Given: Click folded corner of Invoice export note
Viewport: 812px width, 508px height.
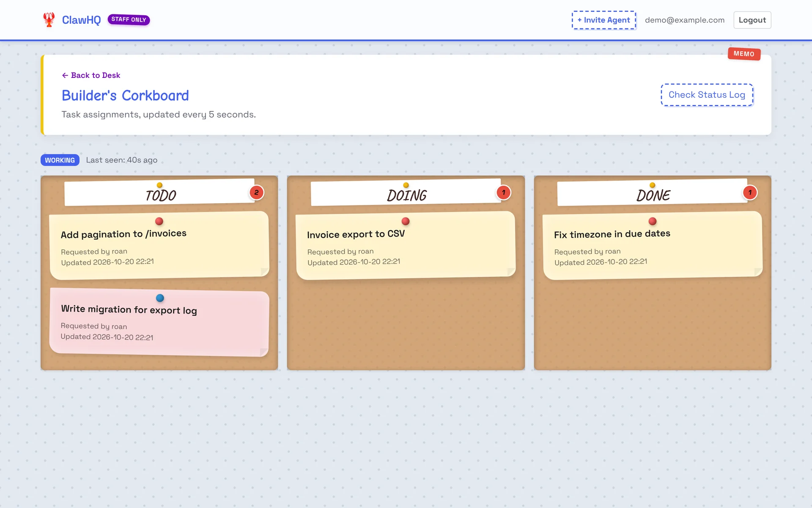Looking at the screenshot, I should point(511,272).
